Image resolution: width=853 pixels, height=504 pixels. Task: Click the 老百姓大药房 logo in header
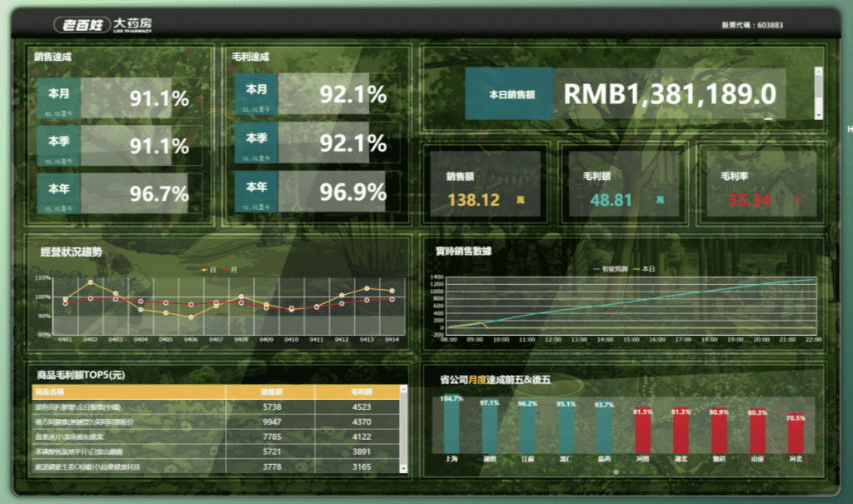(102, 24)
